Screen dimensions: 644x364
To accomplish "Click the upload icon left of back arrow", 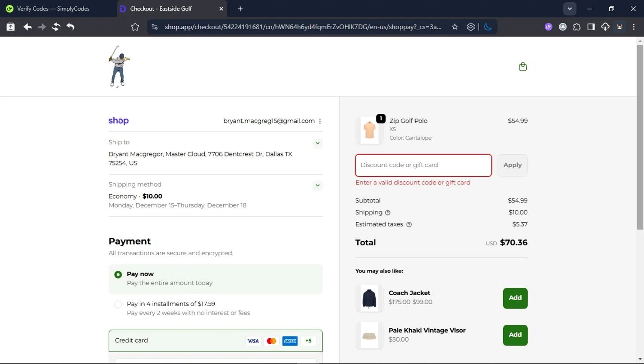I will [x=11, y=27].
